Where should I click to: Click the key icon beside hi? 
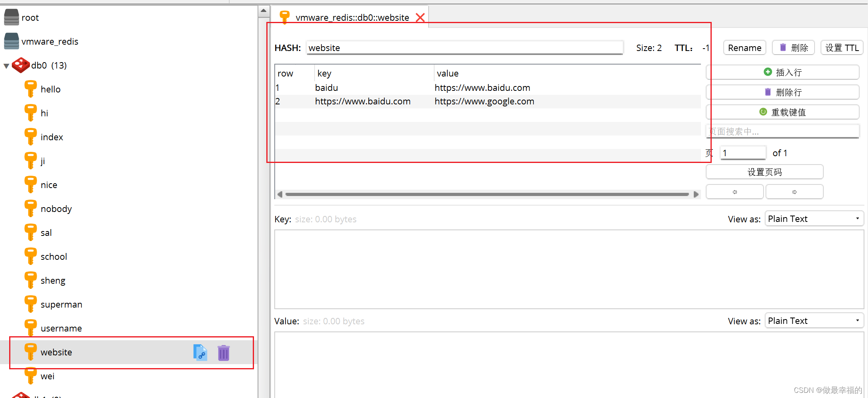pos(31,113)
